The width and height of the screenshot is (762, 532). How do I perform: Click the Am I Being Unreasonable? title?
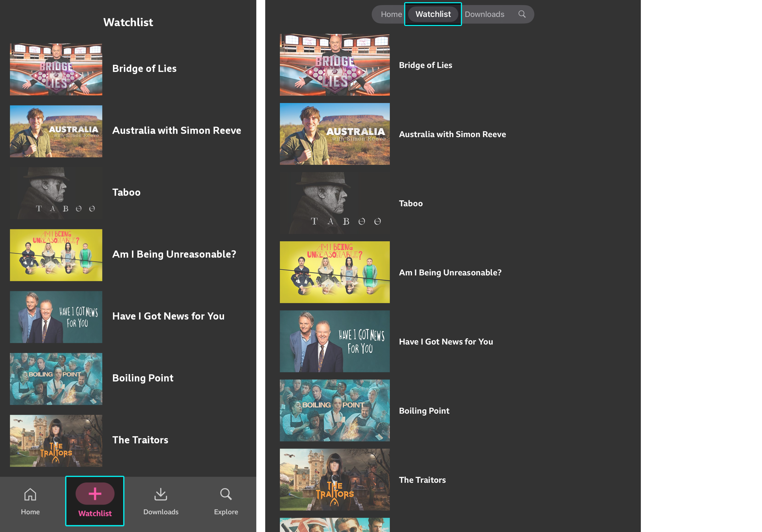(x=174, y=254)
